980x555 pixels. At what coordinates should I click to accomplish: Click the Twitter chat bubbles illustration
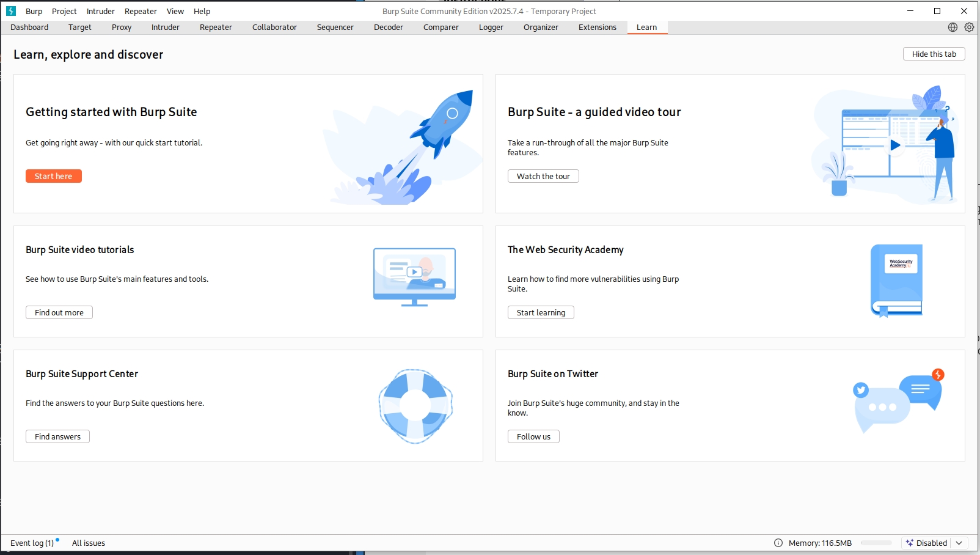pos(898,401)
